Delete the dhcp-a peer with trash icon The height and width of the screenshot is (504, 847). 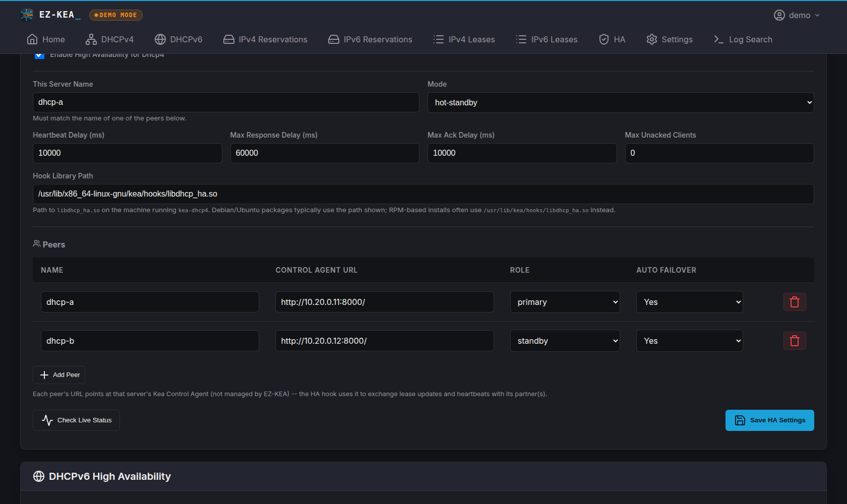pos(795,302)
